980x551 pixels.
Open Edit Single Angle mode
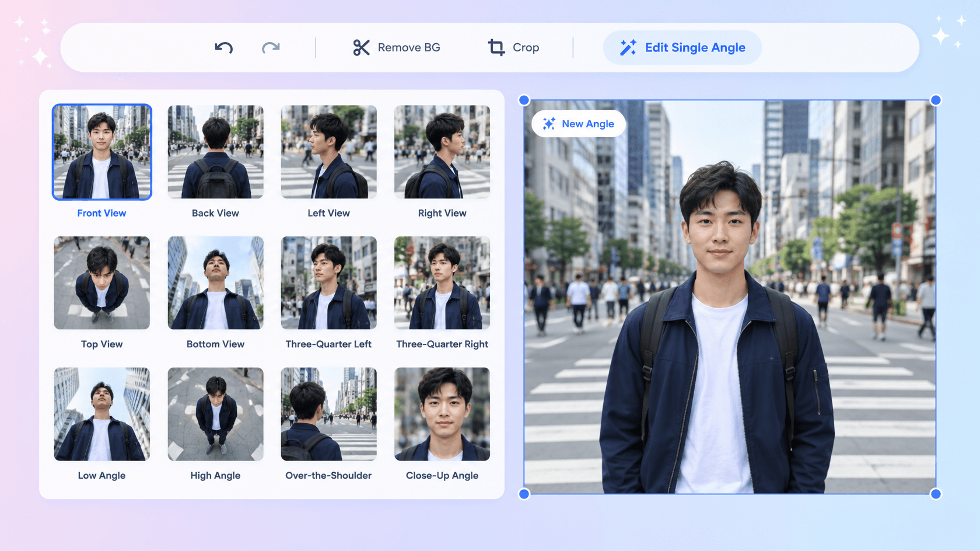pos(682,47)
